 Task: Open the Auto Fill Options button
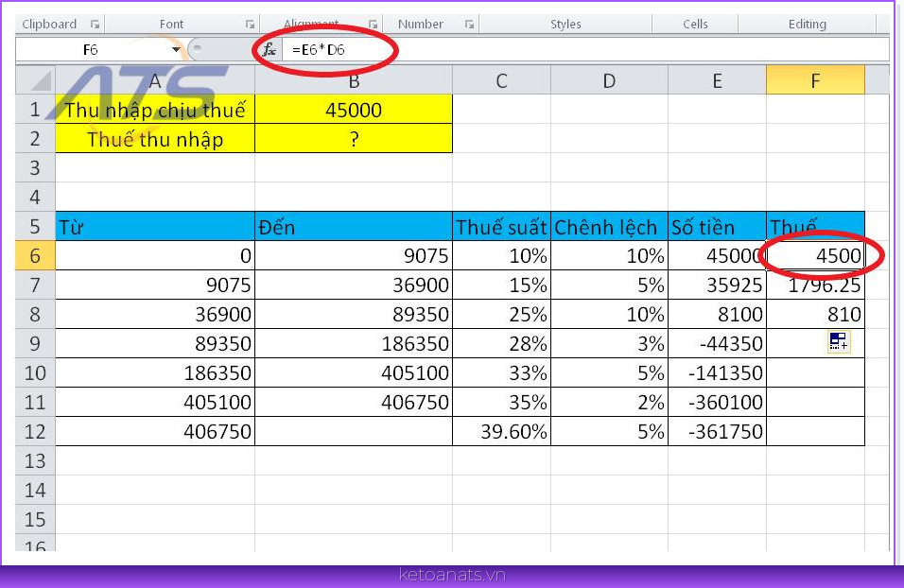pos(839,342)
